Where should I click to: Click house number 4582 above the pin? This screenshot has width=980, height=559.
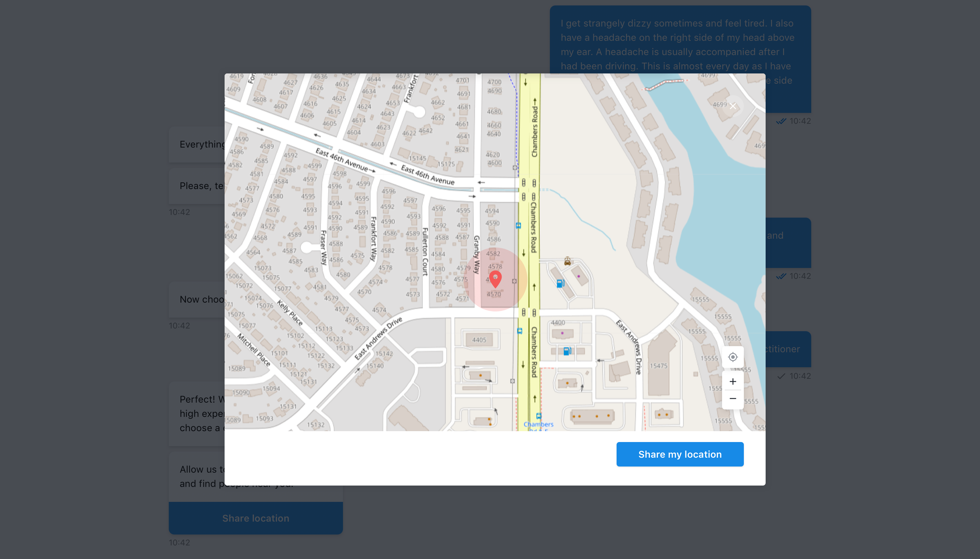(493, 253)
